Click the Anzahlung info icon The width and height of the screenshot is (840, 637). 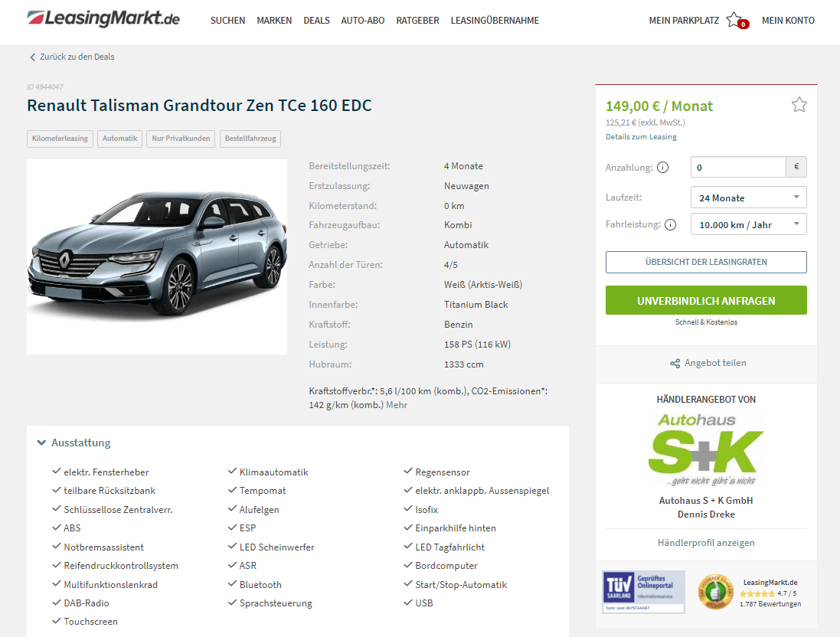pos(662,168)
